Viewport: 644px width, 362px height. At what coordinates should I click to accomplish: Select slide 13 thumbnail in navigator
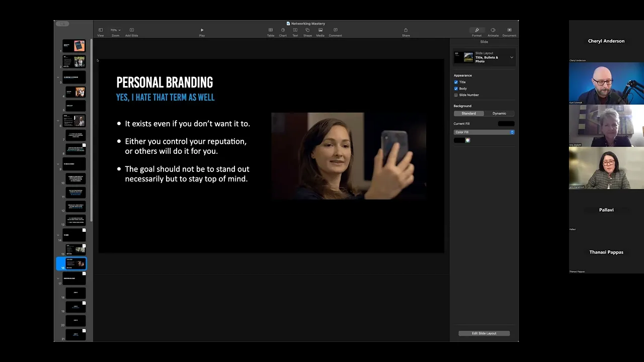click(75, 220)
